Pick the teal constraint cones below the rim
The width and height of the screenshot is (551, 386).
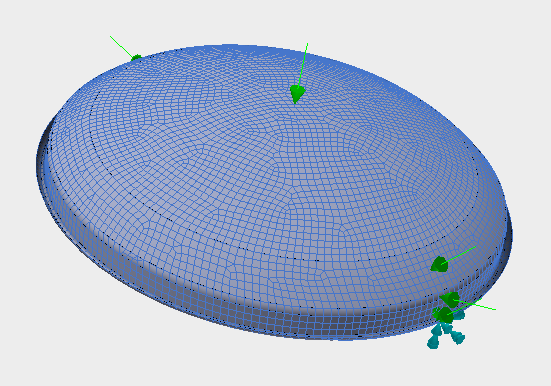point(446,330)
